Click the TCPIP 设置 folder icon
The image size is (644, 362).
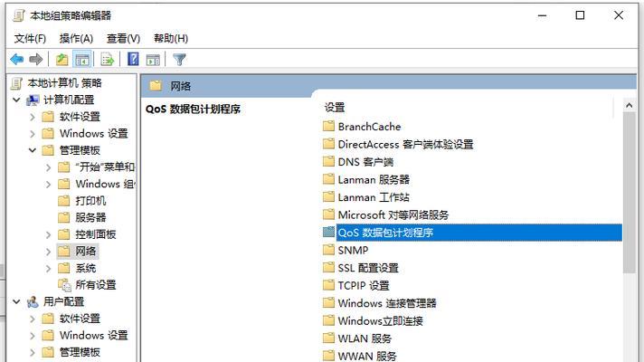click(328, 285)
